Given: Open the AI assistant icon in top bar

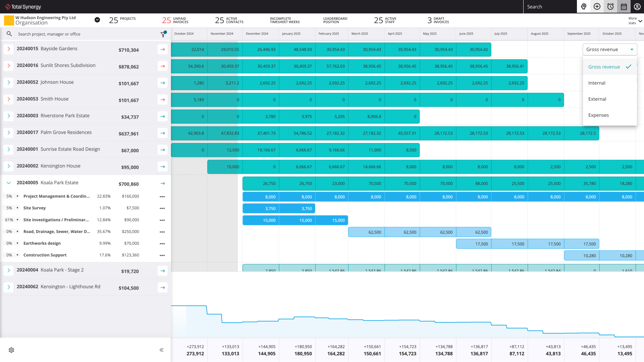Looking at the screenshot, I should click(x=584, y=7).
